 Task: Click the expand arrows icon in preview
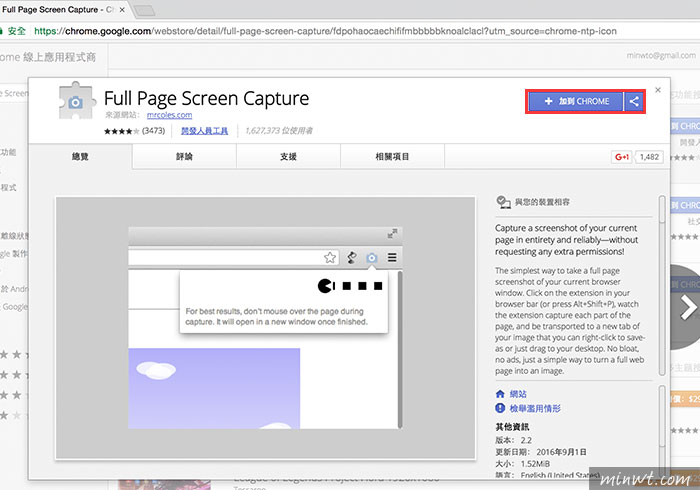click(392, 234)
